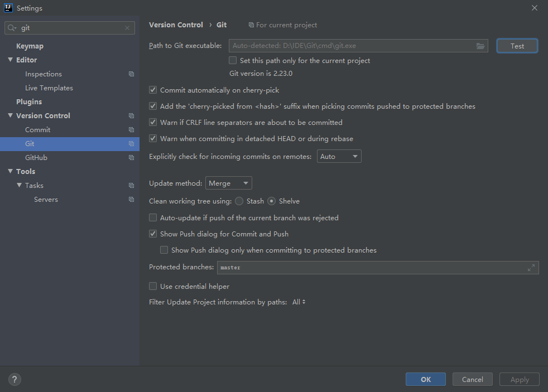Open the Servers settings page
This screenshot has height=392, width=548.
tap(46, 200)
